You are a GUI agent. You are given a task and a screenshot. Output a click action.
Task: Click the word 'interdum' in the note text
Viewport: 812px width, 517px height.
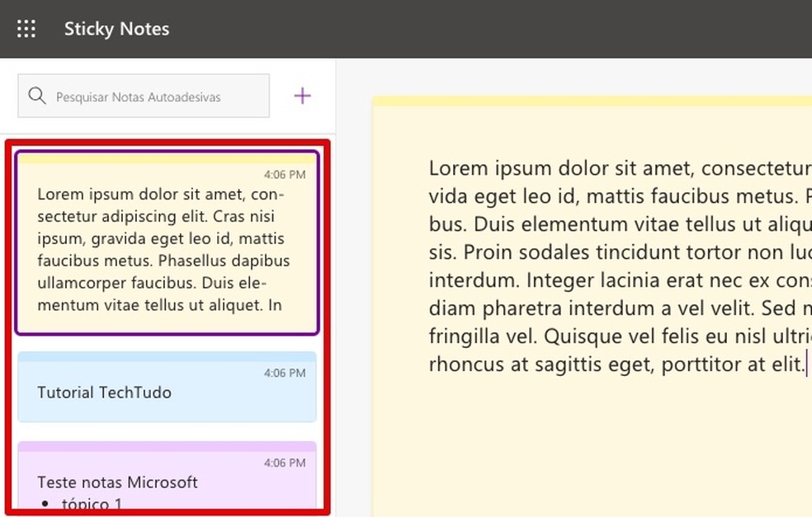pyautogui.click(x=463, y=280)
